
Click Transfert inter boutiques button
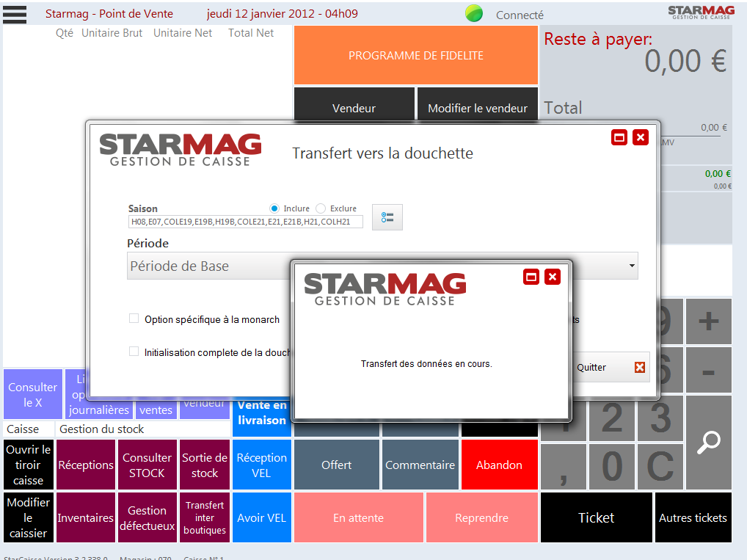coord(205,517)
